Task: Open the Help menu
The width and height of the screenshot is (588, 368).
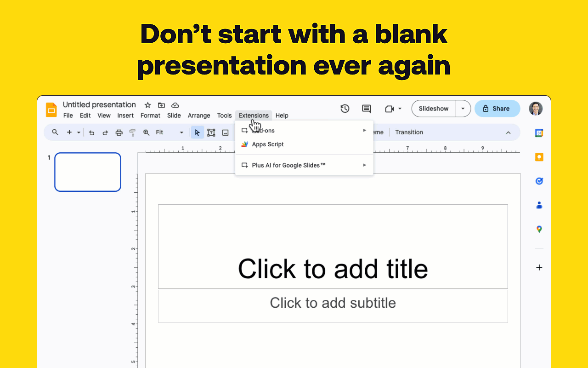Action: [x=282, y=115]
